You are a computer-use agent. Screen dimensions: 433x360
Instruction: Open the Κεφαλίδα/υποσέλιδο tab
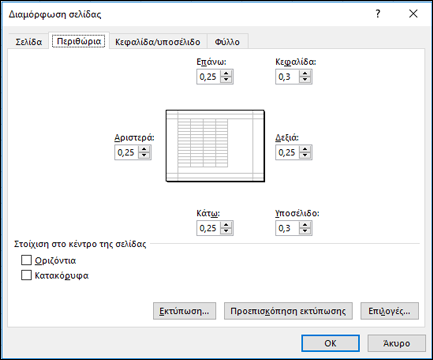(x=158, y=42)
